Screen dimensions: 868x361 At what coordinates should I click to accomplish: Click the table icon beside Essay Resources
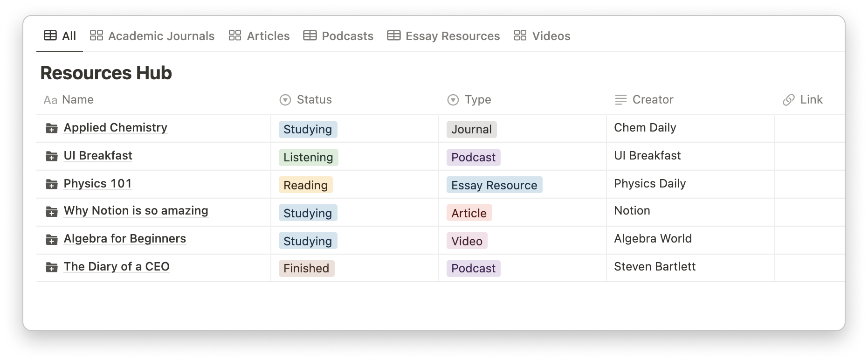click(x=393, y=35)
